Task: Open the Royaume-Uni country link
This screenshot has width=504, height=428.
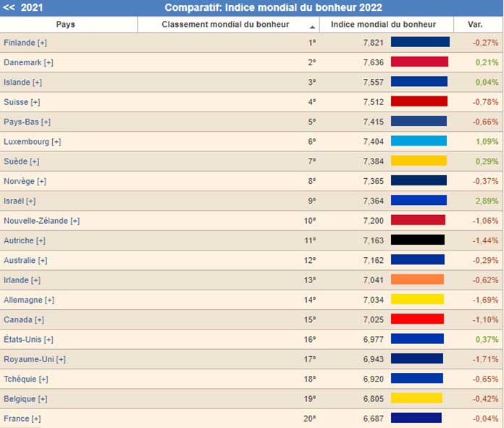Action: point(29,359)
